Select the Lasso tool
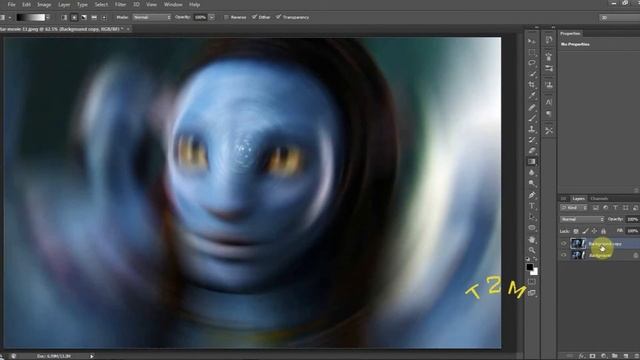640x360 pixels. [531, 63]
